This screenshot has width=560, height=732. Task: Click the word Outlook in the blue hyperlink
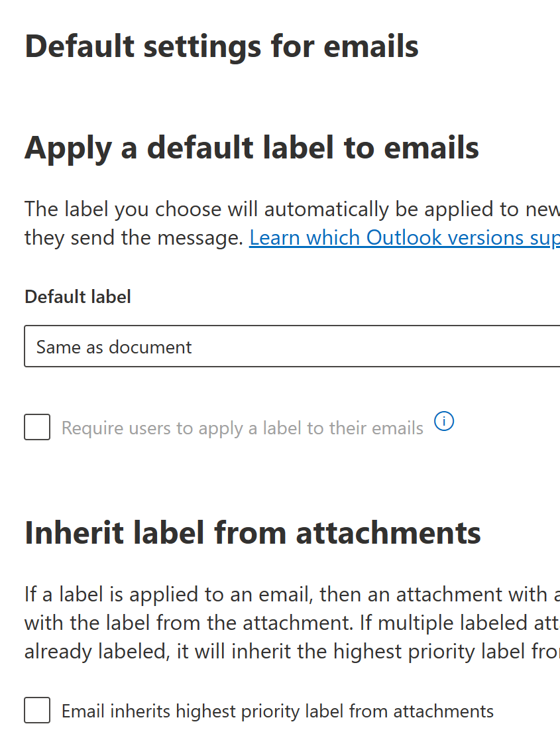point(403,237)
